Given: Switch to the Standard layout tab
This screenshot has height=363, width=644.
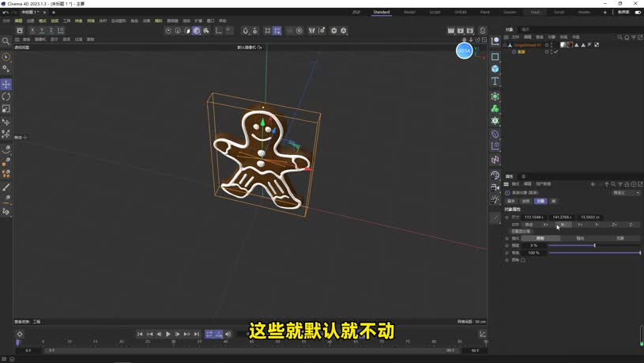Looking at the screenshot, I should [x=382, y=13].
